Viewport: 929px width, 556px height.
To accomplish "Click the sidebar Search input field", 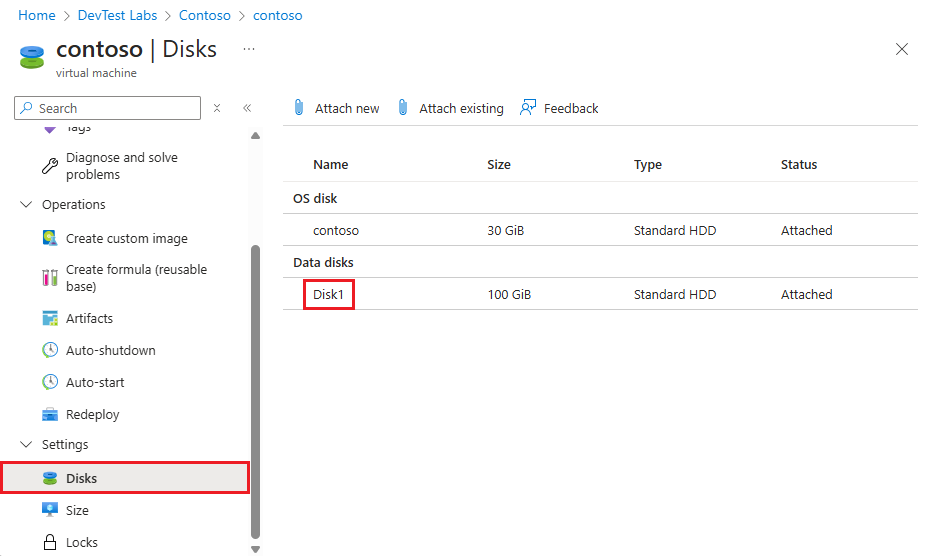I will (x=107, y=108).
